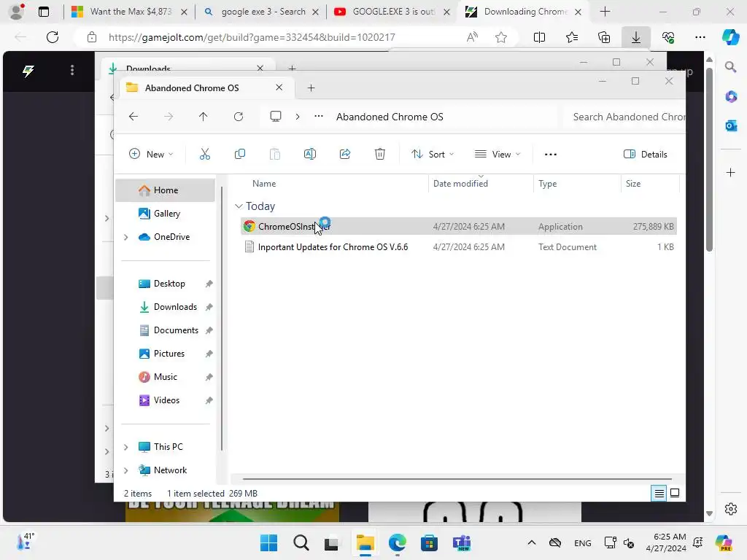Click the Read aloud icon in Edge address bar
The width and height of the screenshot is (747, 560).
[x=472, y=37]
